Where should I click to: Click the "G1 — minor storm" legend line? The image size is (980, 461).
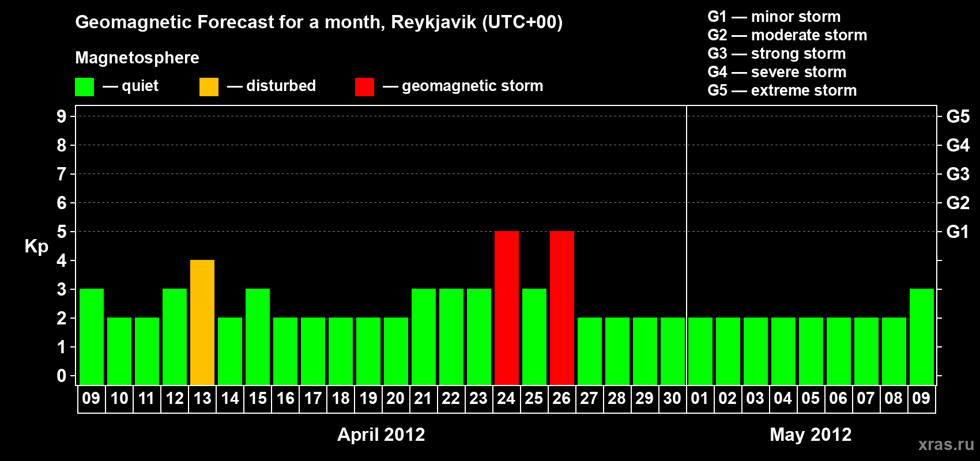click(774, 17)
